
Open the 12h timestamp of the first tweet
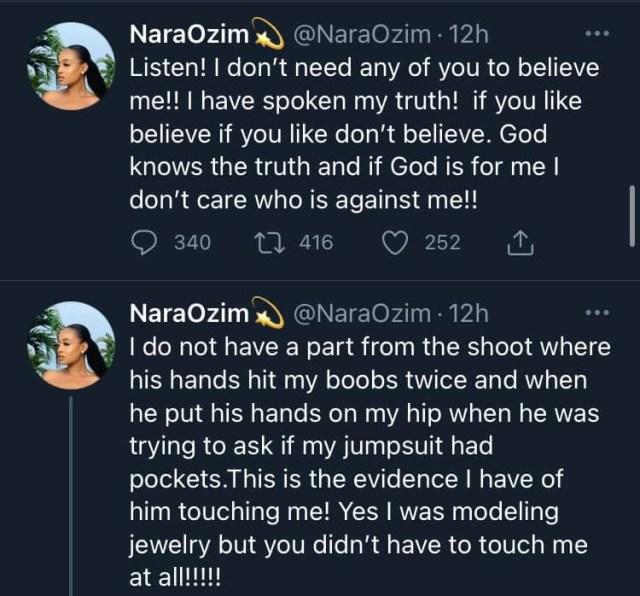469,34
